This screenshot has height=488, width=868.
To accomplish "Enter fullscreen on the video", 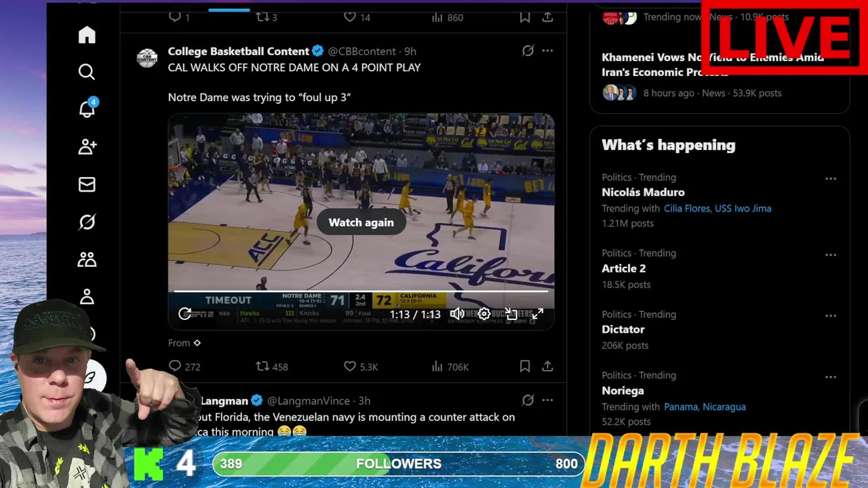I will click(x=537, y=314).
